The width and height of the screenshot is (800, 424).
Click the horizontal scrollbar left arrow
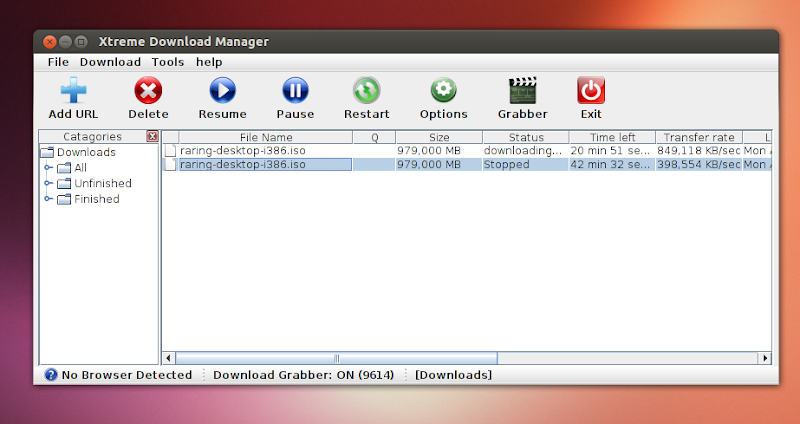[169, 358]
